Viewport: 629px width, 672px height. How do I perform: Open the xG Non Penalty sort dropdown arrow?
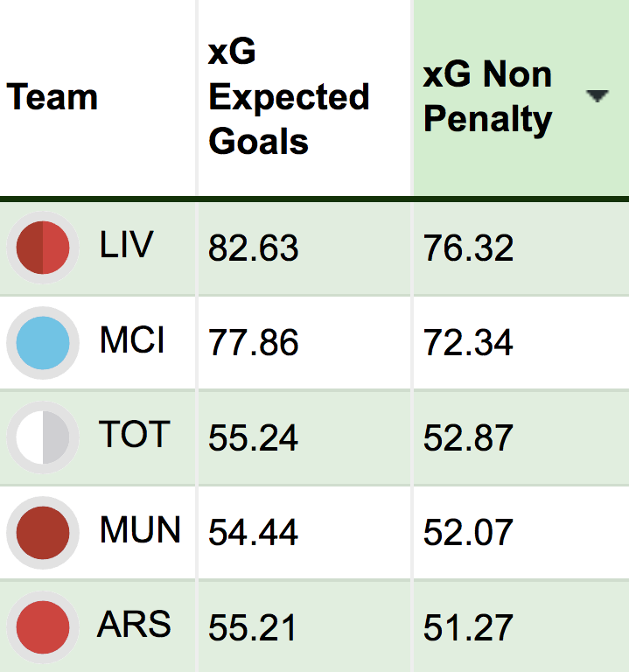coord(598,96)
